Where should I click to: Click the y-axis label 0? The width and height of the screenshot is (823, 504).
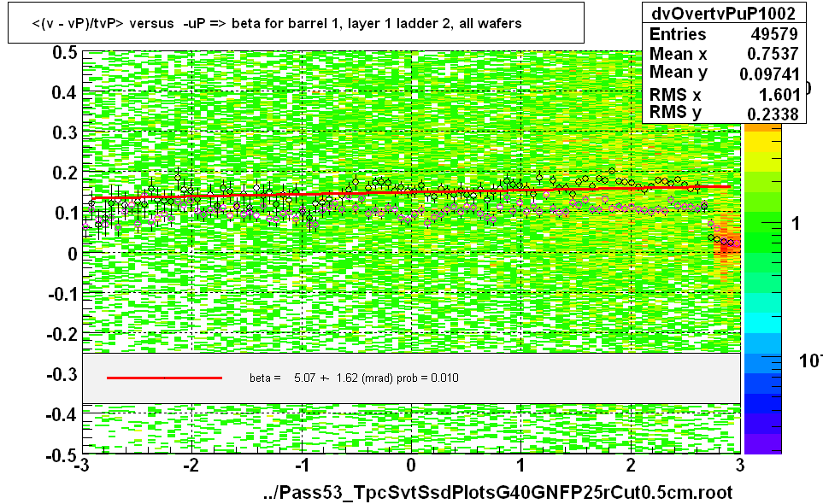click(73, 254)
